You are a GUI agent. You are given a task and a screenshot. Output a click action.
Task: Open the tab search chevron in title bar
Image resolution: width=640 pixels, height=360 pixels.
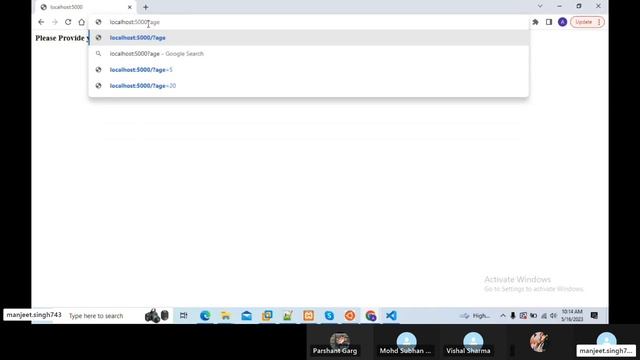[540, 6]
